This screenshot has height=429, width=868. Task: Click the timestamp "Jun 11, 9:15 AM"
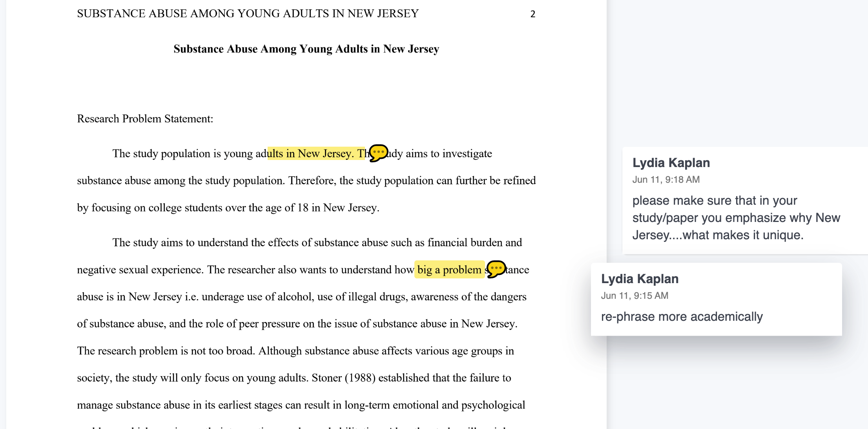[x=635, y=296]
